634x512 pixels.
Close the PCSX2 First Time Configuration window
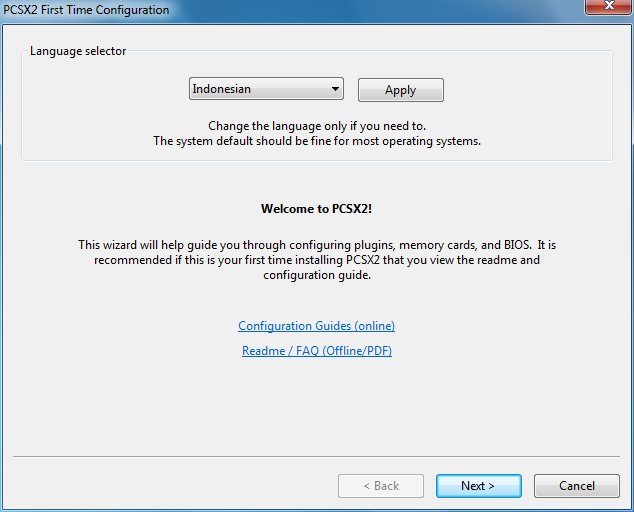[x=609, y=6]
